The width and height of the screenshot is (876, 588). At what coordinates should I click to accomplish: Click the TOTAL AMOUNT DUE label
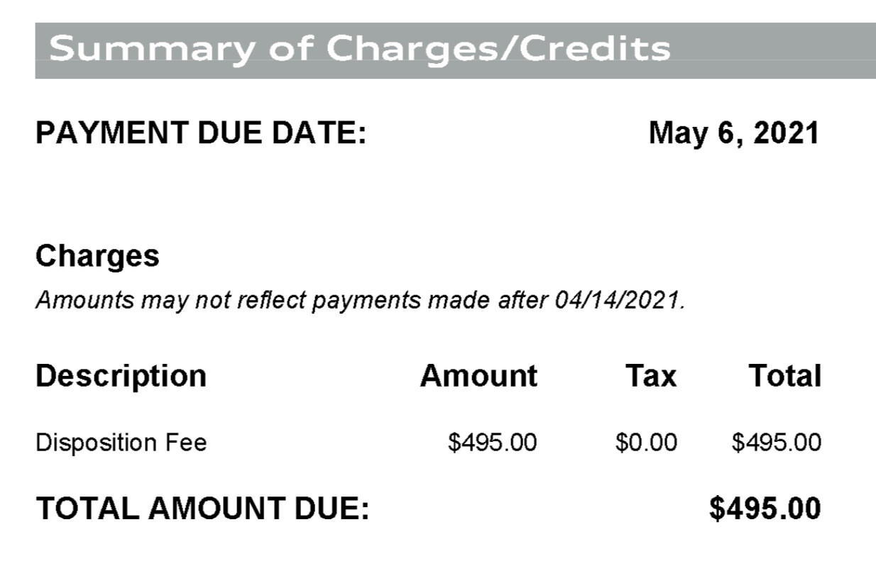tap(202, 509)
